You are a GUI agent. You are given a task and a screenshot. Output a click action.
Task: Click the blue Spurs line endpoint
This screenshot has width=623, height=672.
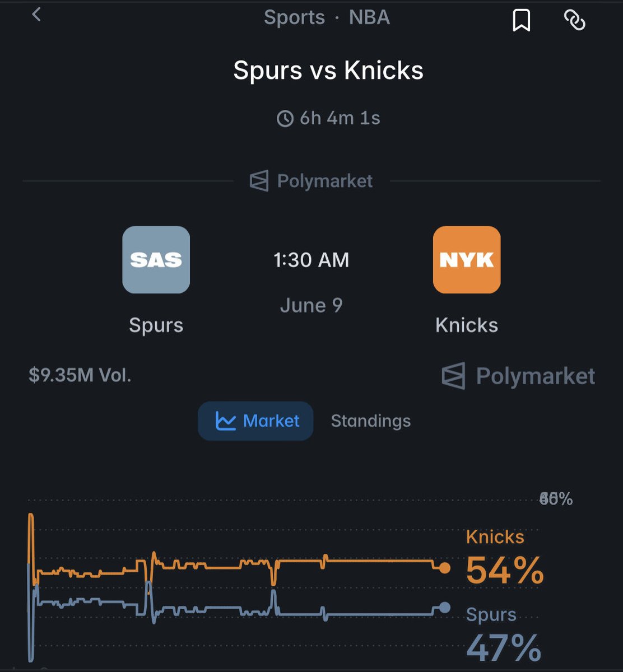pyautogui.click(x=444, y=608)
